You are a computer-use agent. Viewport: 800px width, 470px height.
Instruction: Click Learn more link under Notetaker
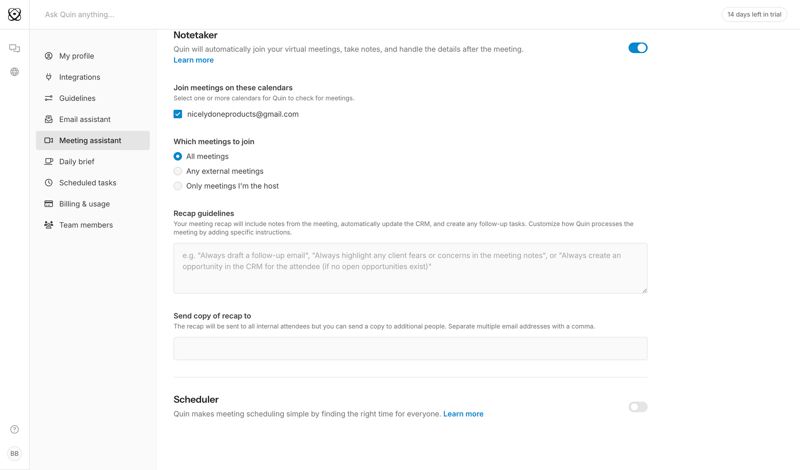click(193, 60)
